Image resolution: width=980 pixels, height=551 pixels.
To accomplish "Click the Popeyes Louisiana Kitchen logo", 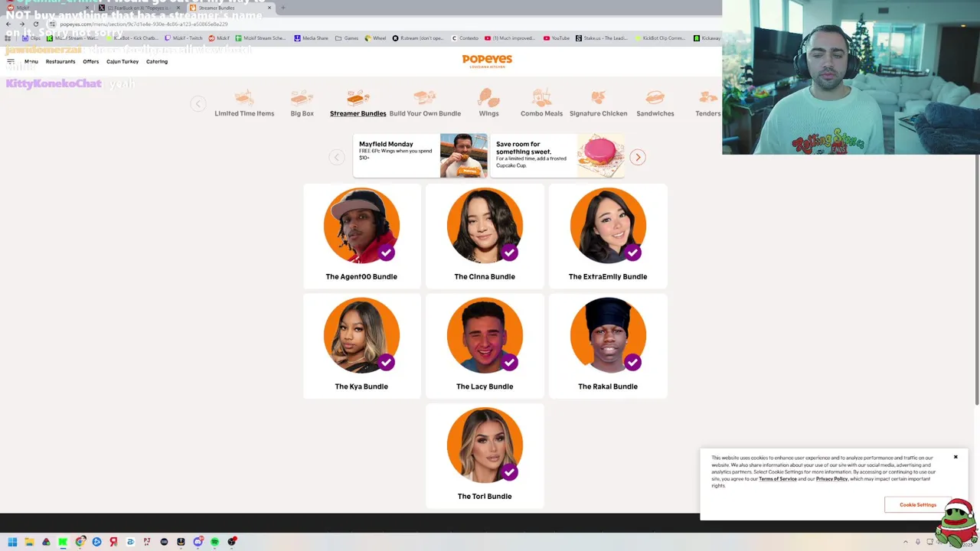I will tap(487, 61).
